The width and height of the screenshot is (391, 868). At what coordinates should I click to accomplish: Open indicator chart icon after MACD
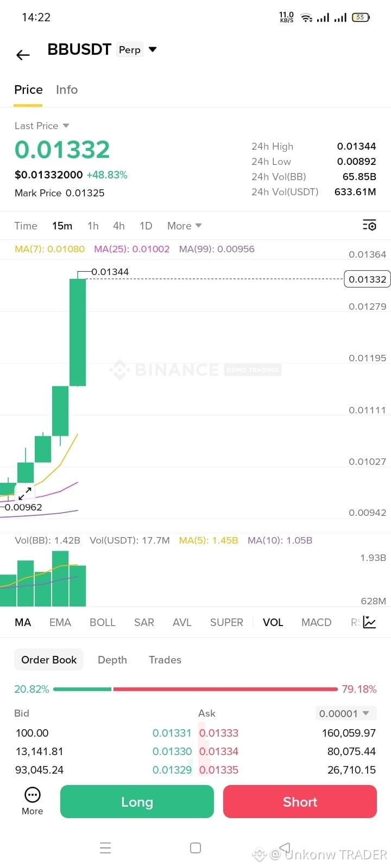click(369, 622)
